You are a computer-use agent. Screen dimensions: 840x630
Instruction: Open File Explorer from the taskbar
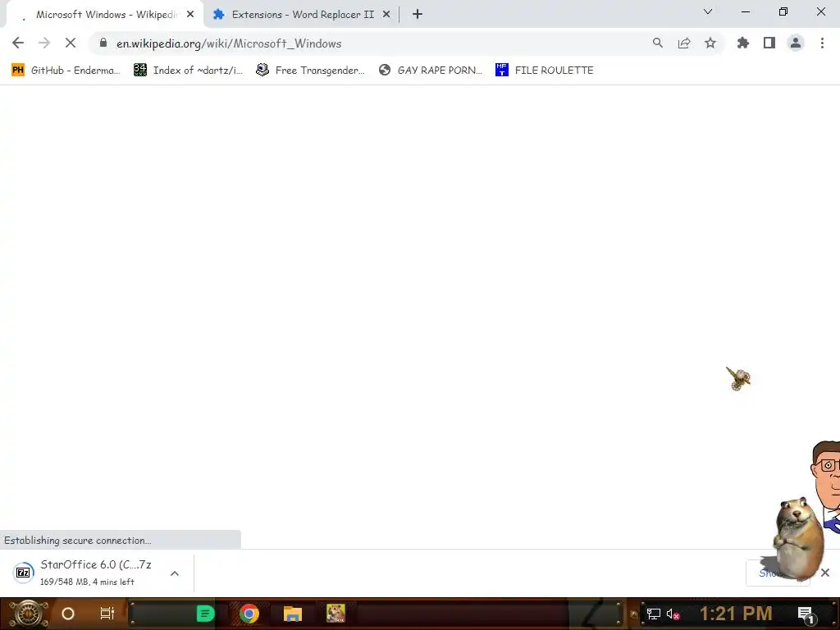[293, 614]
